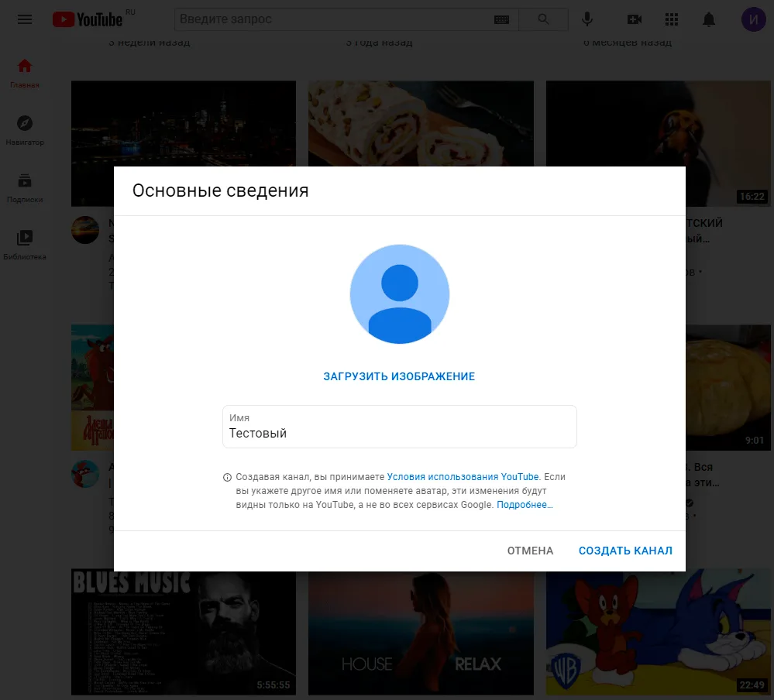
Task: Click the YouTube logo
Action: (x=88, y=19)
